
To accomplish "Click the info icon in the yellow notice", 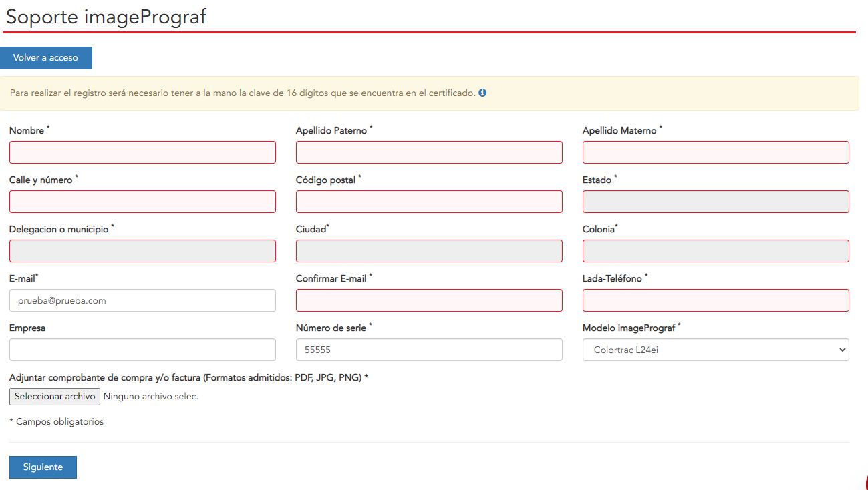I will [482, 93].
